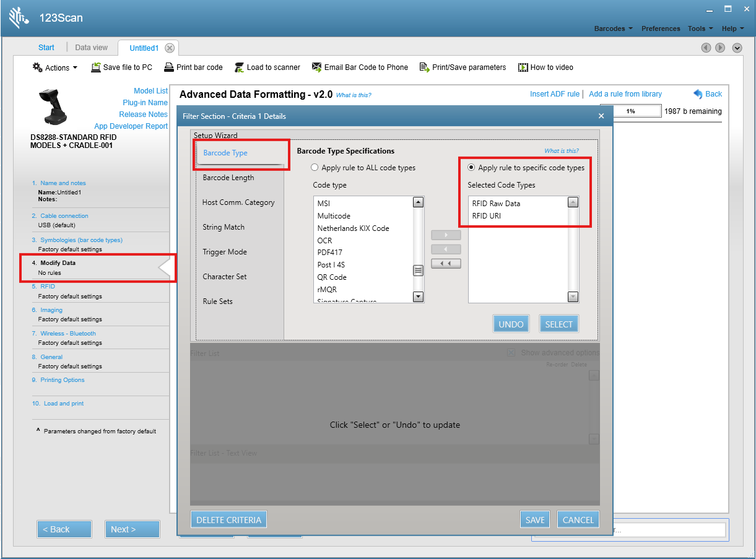The image size is (756, 559).
Task: Close the Filter Section dialog
Action: coord(601,116)
